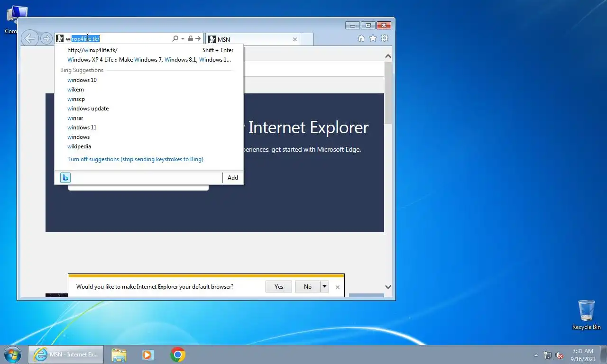Screen dimensions: 607x364
Task: Click Turn off suggestions link
Action: (135, 159)
